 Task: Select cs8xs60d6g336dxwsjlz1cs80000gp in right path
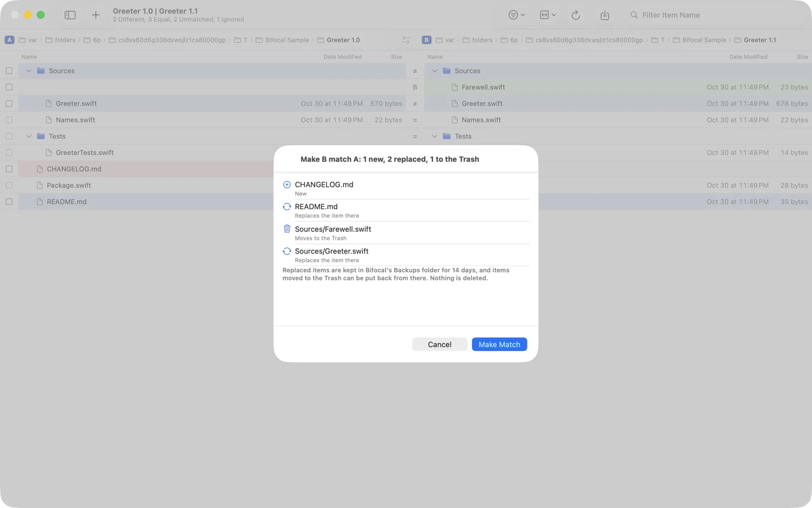pyautogui.click(x=584, y=40)
